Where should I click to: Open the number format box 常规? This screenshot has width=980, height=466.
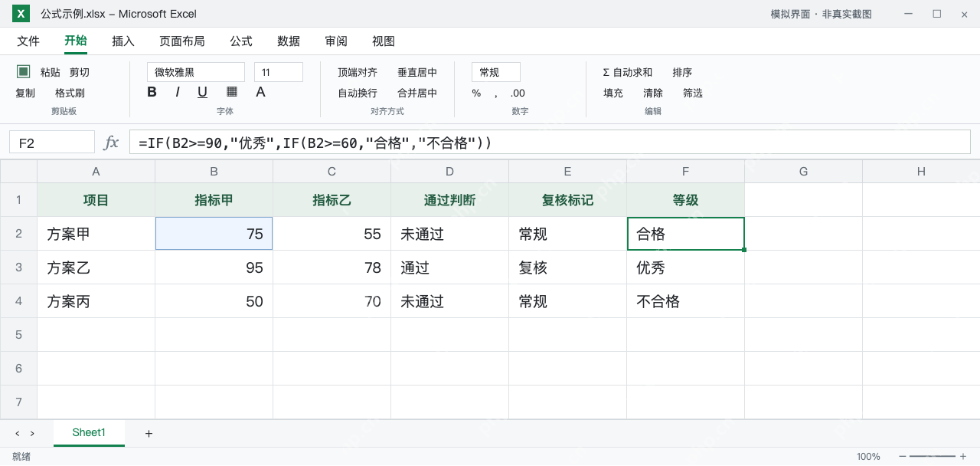pyautogui.click(x=496, y=72)
